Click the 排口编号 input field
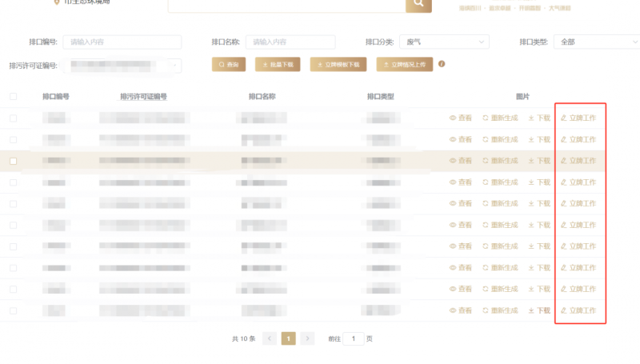Image resolution: width=640 pixels, height=364 pixels. pos(122,42)
